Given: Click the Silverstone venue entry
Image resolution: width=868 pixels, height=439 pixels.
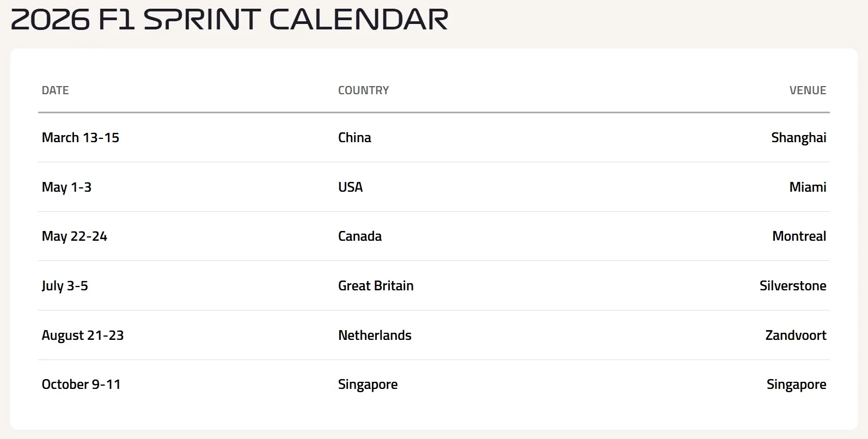Looking at the screenshot, I should (793, 286).
